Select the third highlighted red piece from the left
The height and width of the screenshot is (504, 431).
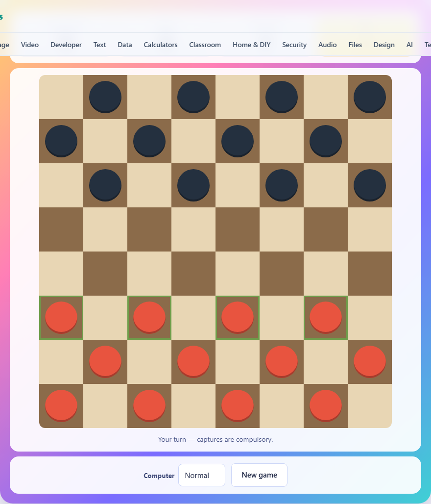pyautogui.click(x=238, y=317)
